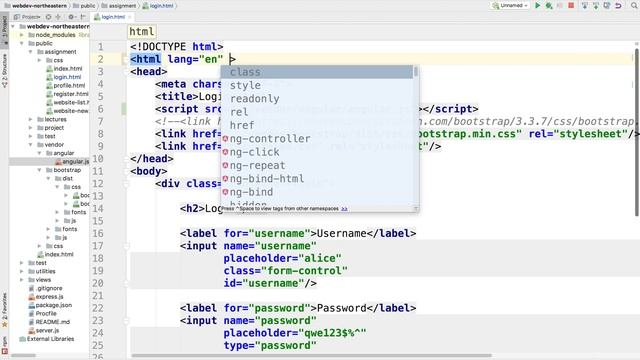Toggle code folding at line 12

126,184
